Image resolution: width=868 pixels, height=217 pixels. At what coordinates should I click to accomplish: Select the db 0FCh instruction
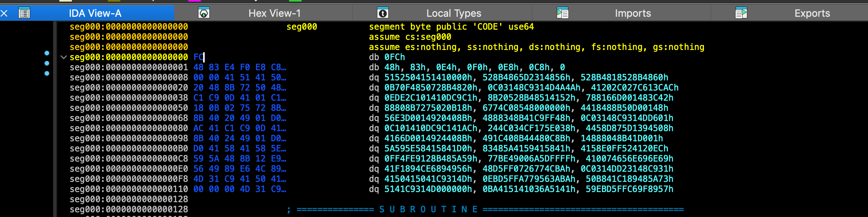(x=387, y=57)
